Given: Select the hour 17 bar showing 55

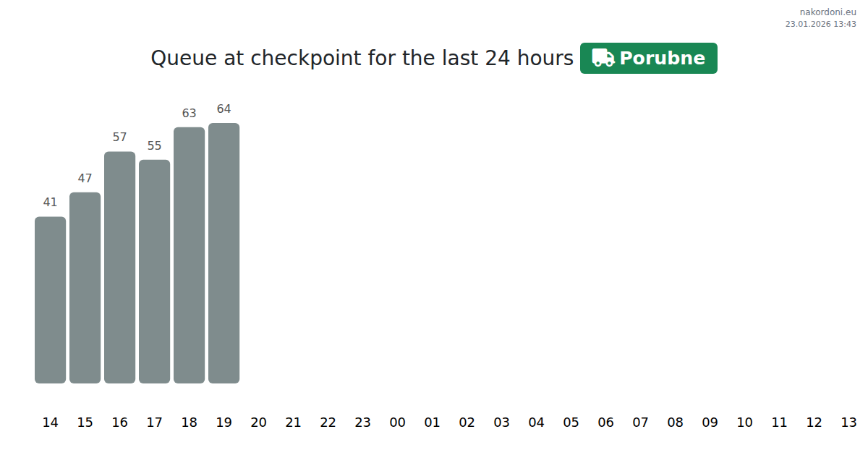Looking at the screenshot, I should click(x=154, y=271).
